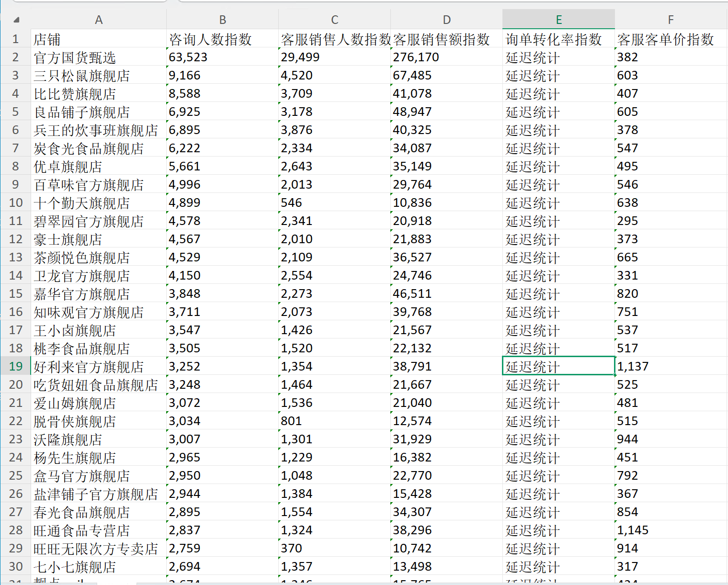Select column C header

tap(335, 20)
